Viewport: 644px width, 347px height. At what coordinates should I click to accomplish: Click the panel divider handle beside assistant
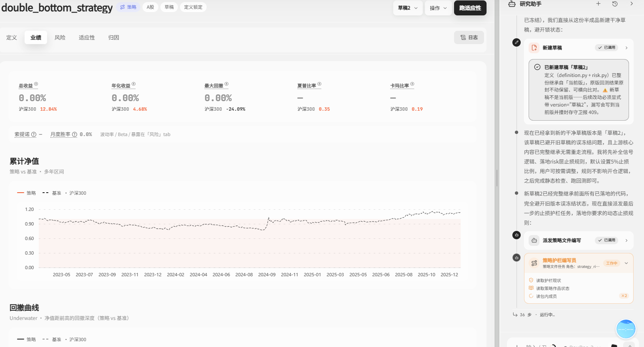497,178
